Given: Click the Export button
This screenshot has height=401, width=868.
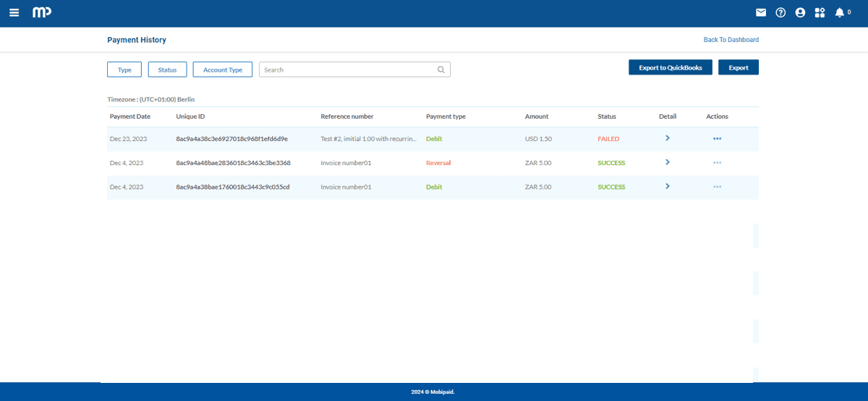Looking at the screenshot, I should [x=739, y=67].
